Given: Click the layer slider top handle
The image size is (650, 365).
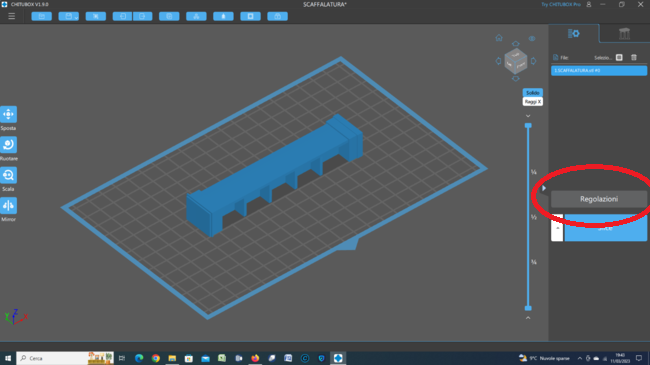Looking at the screenshot, I should click(x=528, y=125).
